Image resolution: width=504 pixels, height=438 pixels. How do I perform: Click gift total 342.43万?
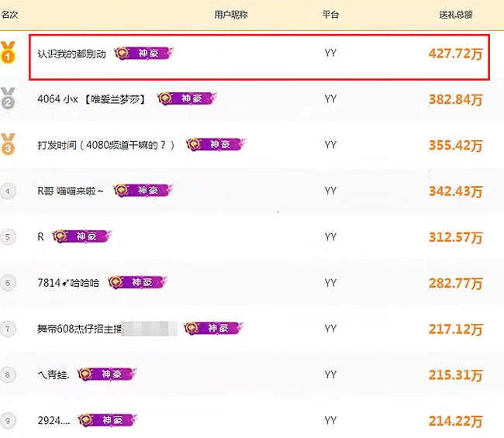(x=456, y=191)
